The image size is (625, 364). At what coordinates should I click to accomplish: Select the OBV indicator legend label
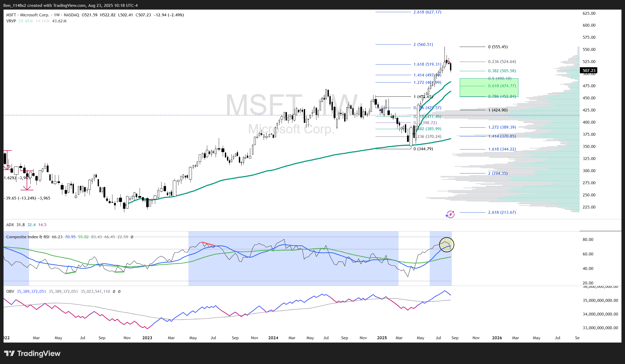10,292
